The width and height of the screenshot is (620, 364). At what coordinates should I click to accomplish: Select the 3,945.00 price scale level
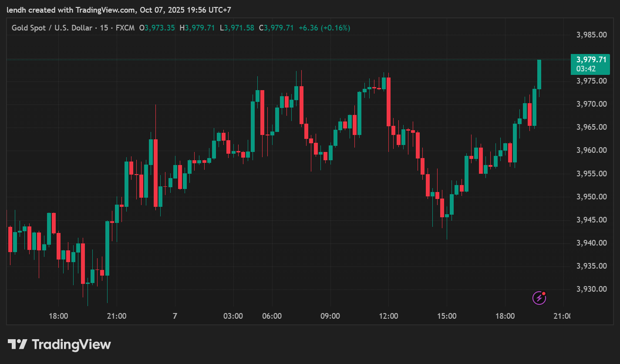pyautogui.click(x=591, y=220)
